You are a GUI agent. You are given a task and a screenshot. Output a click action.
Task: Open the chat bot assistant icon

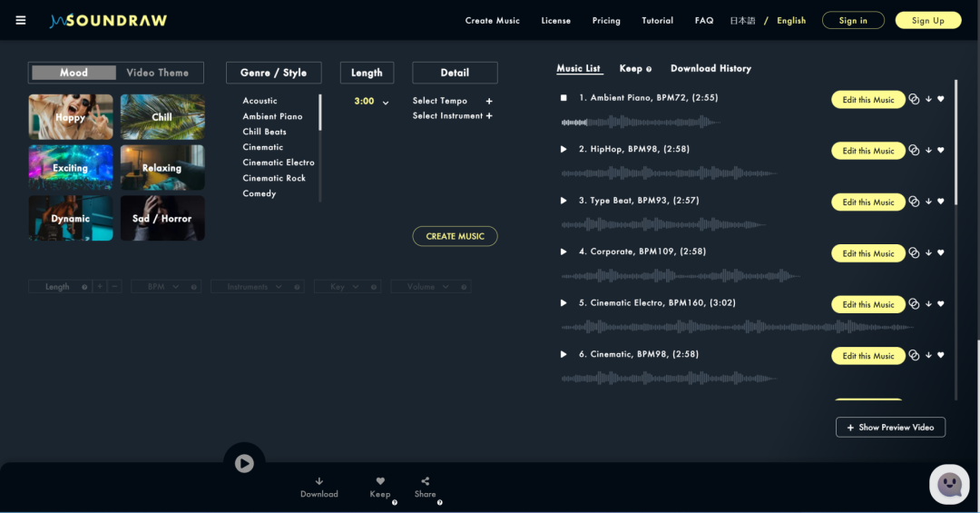[949, 484]
